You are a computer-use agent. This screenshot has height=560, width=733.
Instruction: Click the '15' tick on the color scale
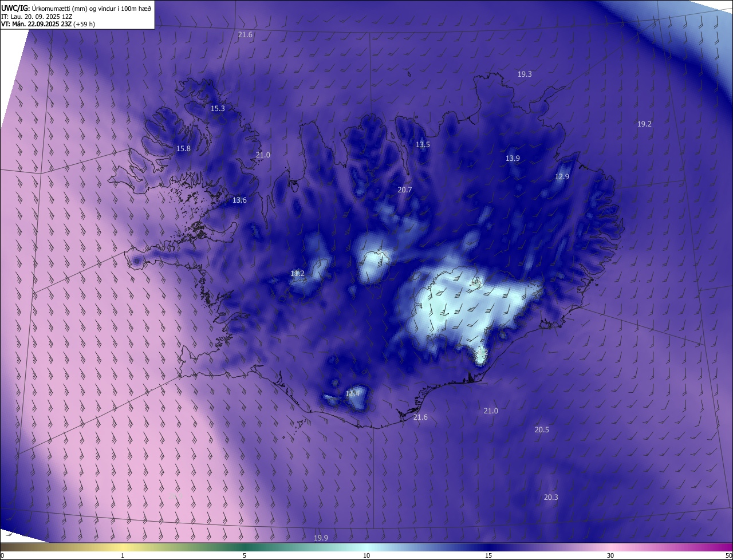coord(488,555)
